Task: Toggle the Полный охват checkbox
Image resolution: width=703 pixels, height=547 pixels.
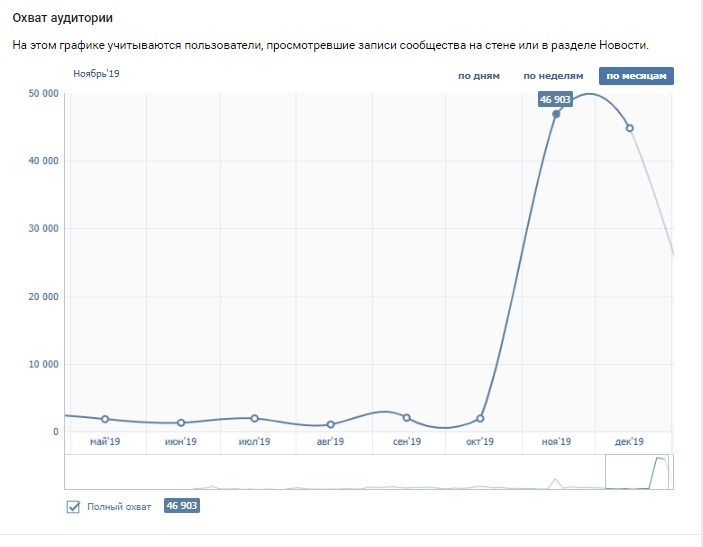Action: click(x=73, y=507)
